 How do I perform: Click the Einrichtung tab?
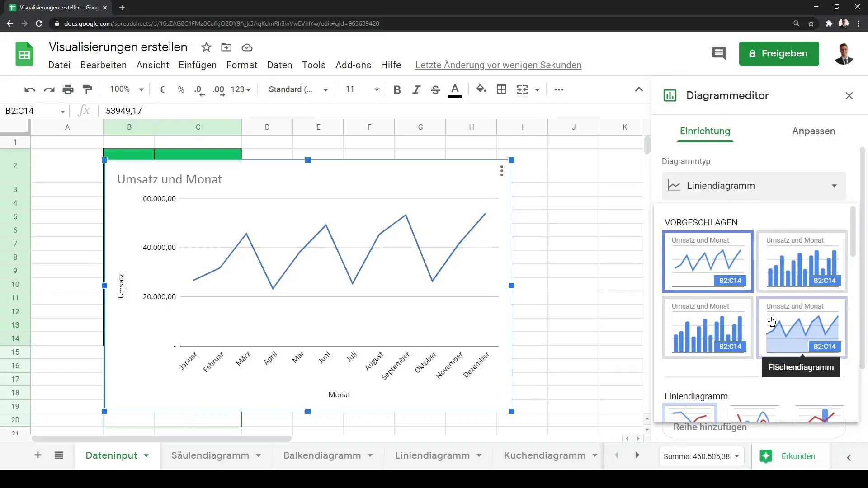705,131
